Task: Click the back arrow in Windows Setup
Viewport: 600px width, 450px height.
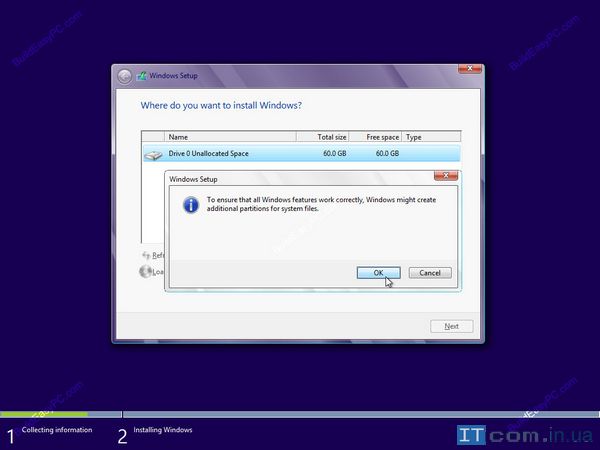Action: (x=125, y=76)
